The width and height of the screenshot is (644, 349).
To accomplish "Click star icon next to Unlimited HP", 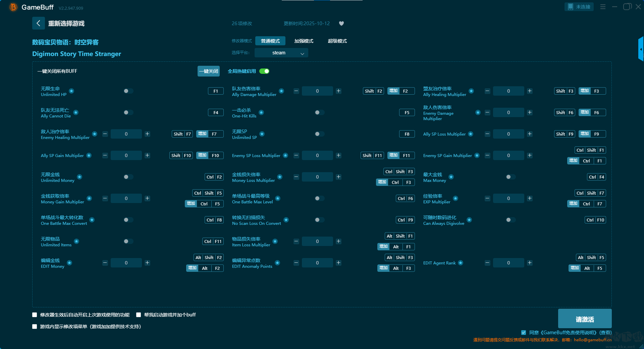I will [71, 91].
